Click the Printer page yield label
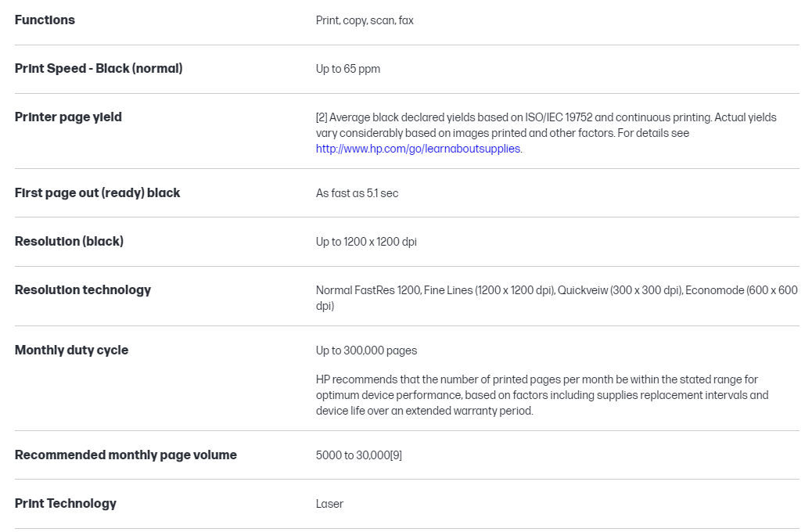 click(68, 117)
